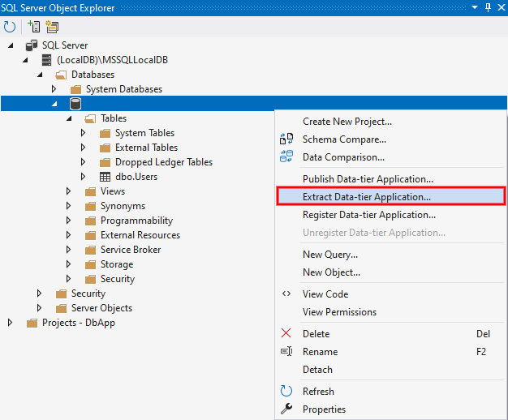Collapse the Tables node
Viewport: 508px width, 420px height.
69,118
